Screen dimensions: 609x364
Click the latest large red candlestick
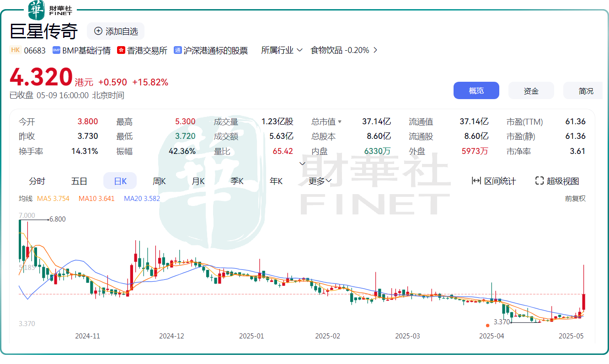click(x=583, y=302)
